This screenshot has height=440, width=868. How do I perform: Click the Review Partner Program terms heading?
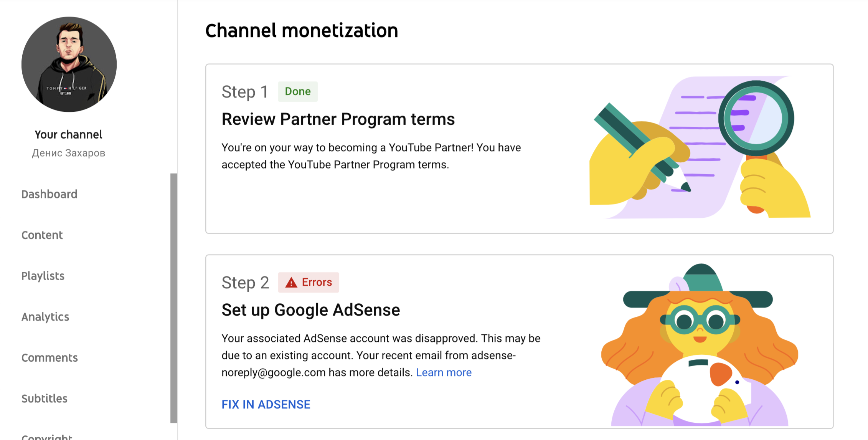[338, 119]
